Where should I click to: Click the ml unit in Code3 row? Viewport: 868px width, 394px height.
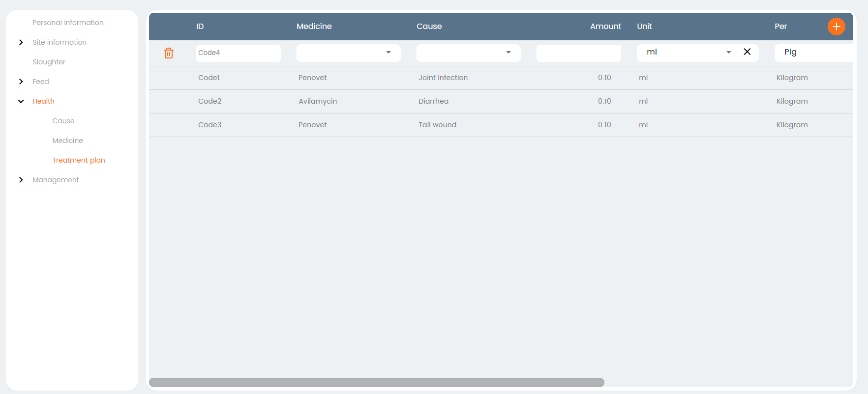click(643, 125)
